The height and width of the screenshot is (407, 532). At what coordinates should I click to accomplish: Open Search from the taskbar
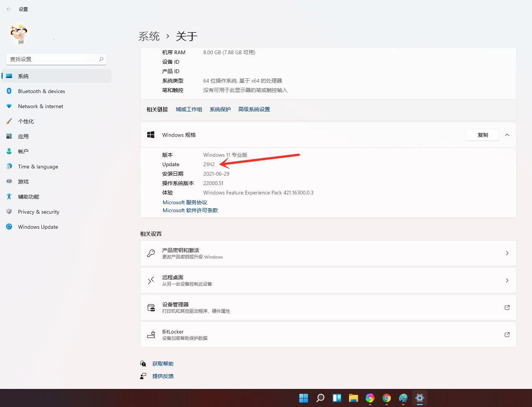tap(320, 398)
